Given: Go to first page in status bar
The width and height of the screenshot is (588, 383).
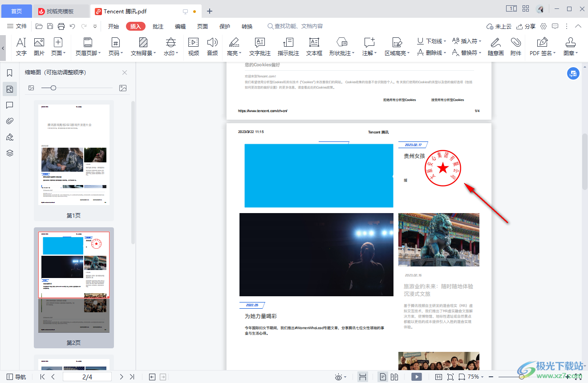Looking at the screenshot, I should [x=43, y=377].
